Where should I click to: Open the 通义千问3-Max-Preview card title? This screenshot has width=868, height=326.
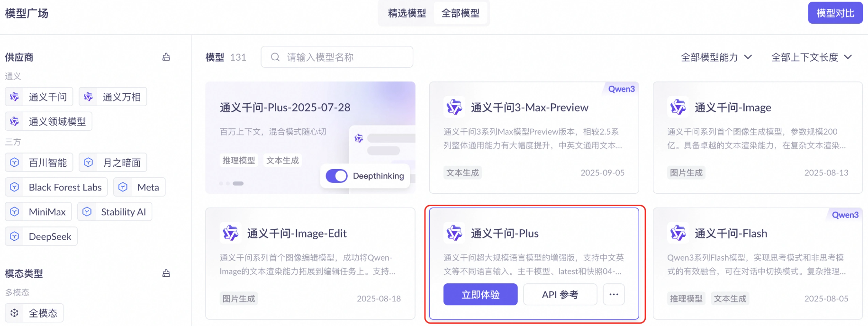(530, 108)
